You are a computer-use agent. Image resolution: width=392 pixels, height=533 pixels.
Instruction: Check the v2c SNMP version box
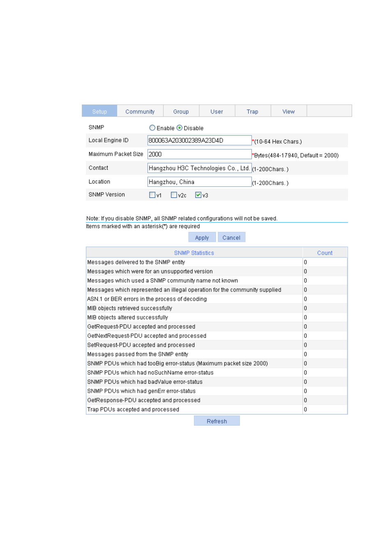point(174,195)
